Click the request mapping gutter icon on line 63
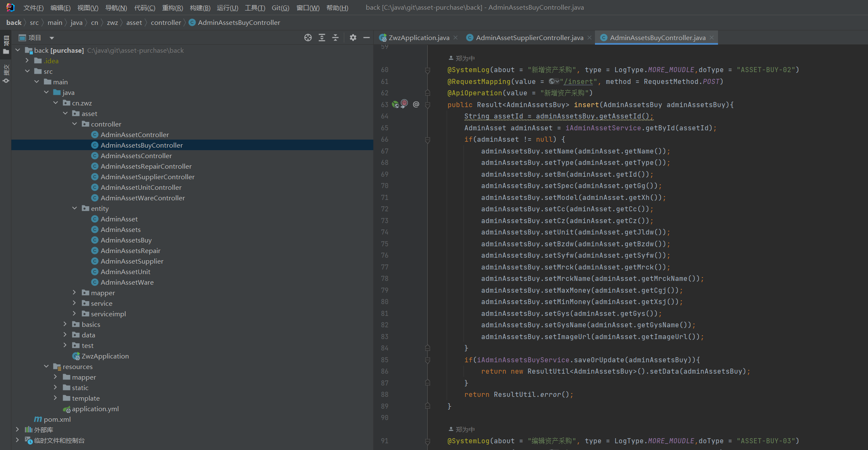Viewport: 868px width, 450px height. [395, 104]
